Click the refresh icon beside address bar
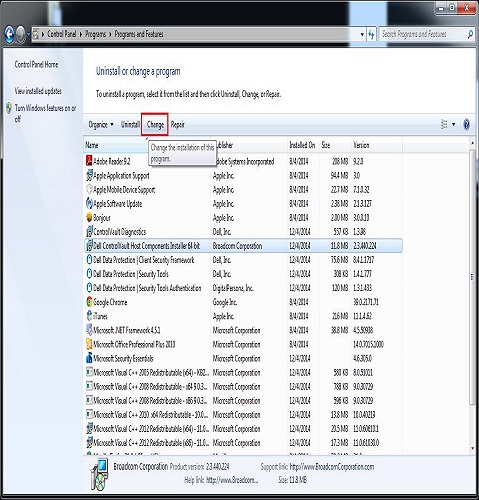This screenshot has width=479, height=500. point(372,34)
